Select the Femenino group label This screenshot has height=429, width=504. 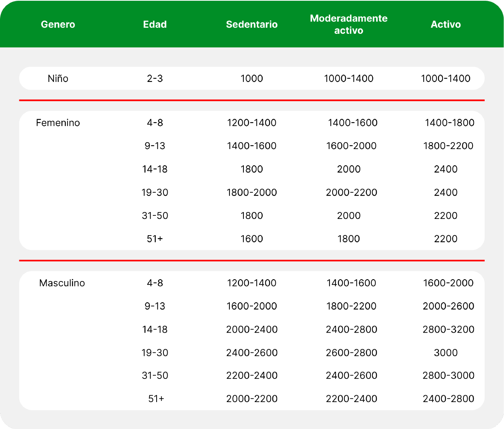pyautogui.click(x=58, y=123)
